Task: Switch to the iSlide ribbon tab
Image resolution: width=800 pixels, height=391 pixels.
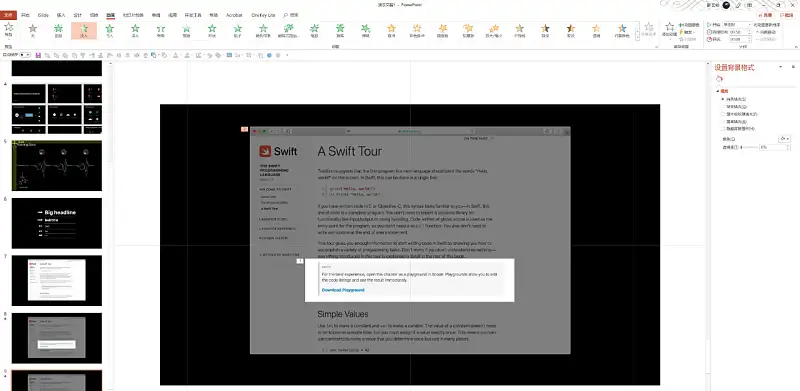Action: point(43,15)
